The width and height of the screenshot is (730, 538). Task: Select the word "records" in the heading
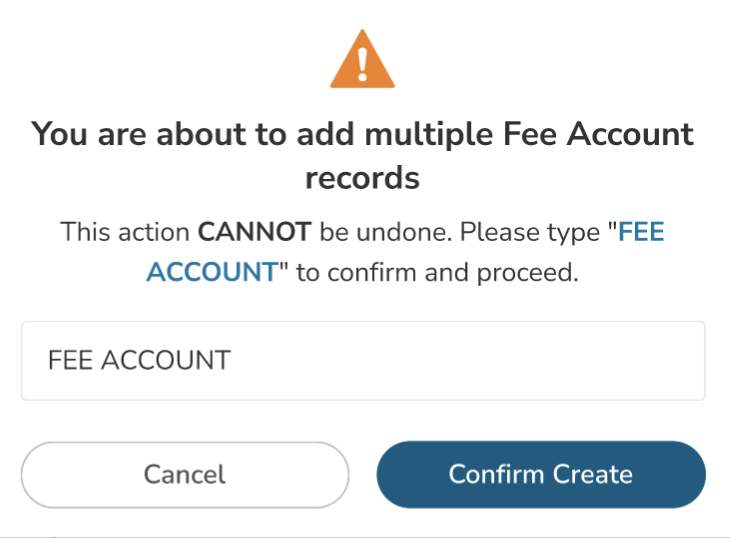pos(362,179)
